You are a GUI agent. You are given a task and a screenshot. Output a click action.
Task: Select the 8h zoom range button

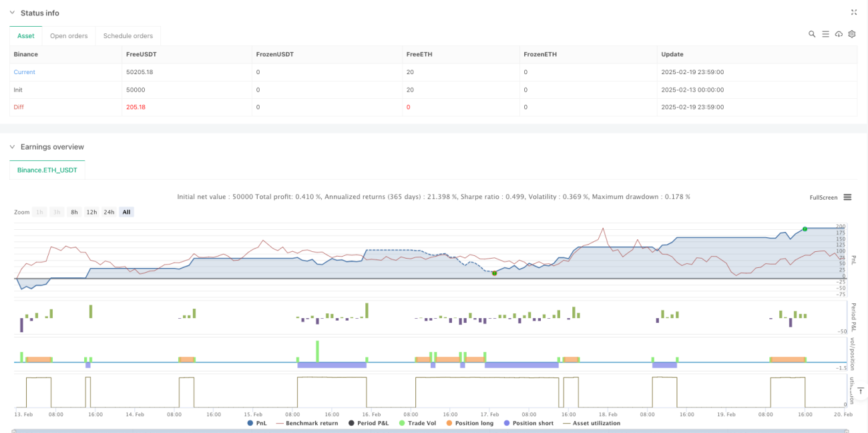pos(74,212)
